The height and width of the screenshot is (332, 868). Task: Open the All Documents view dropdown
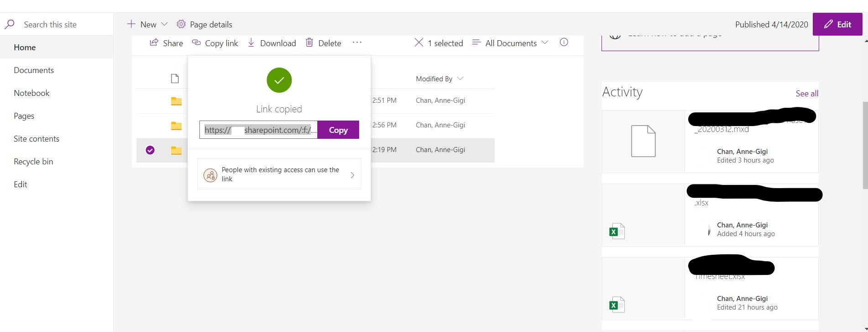pyautogui.click(x=510, y=43)
